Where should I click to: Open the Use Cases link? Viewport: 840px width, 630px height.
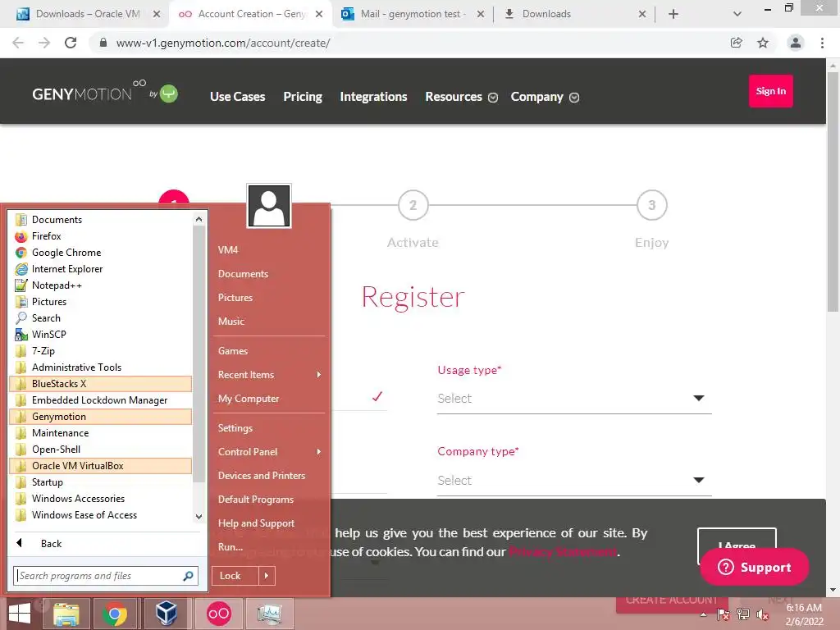[x=237, y=97]
